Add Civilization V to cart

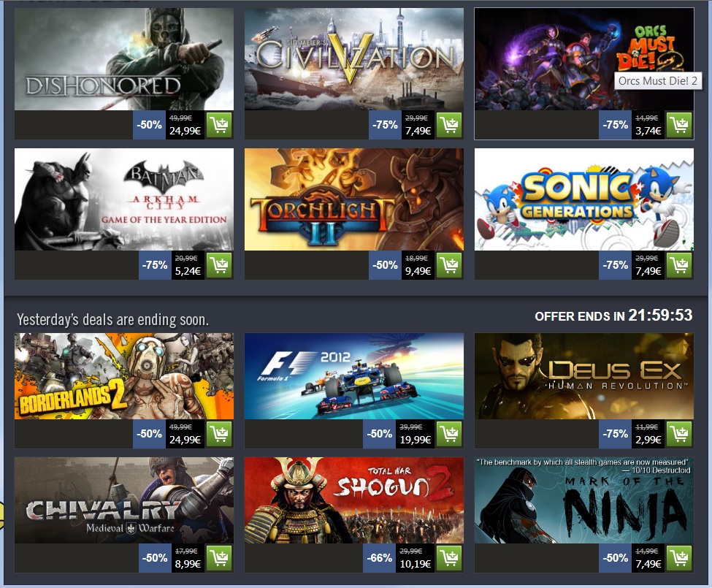[449, 125]
